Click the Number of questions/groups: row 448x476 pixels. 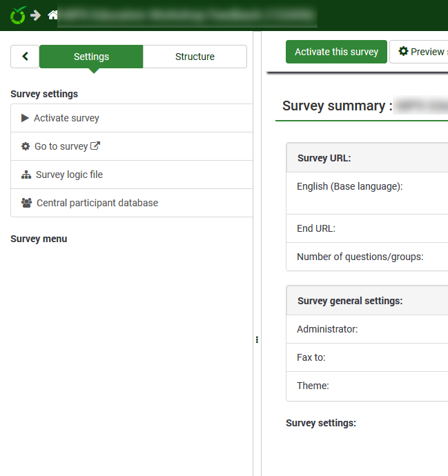point(367,257)
